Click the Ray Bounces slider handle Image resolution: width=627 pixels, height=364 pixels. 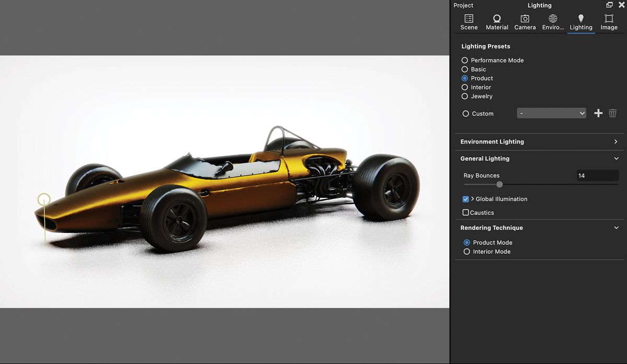(x=499, y=184)
